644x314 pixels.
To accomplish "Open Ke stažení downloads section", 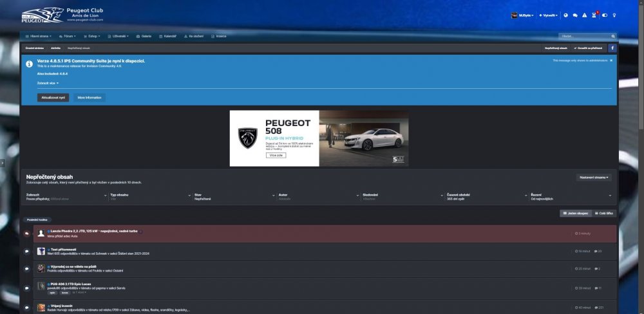I will [193, 36].
